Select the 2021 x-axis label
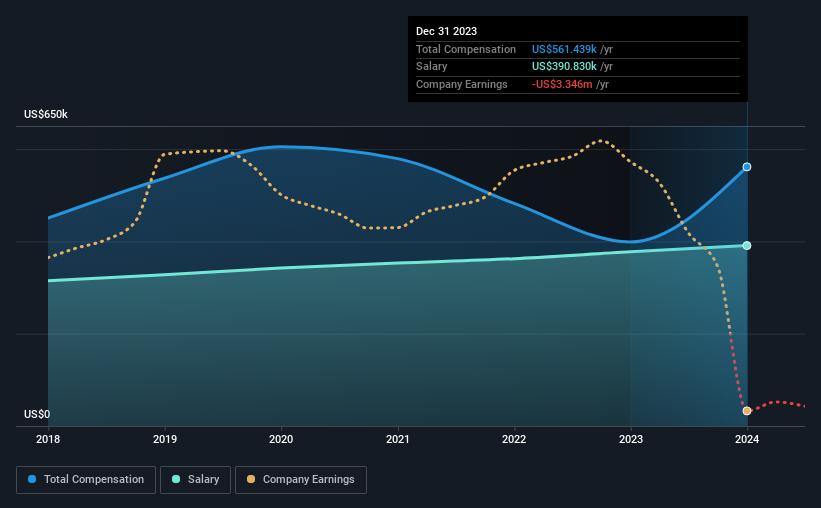Viewport: 821px width, 508px height. coord(398,439)
